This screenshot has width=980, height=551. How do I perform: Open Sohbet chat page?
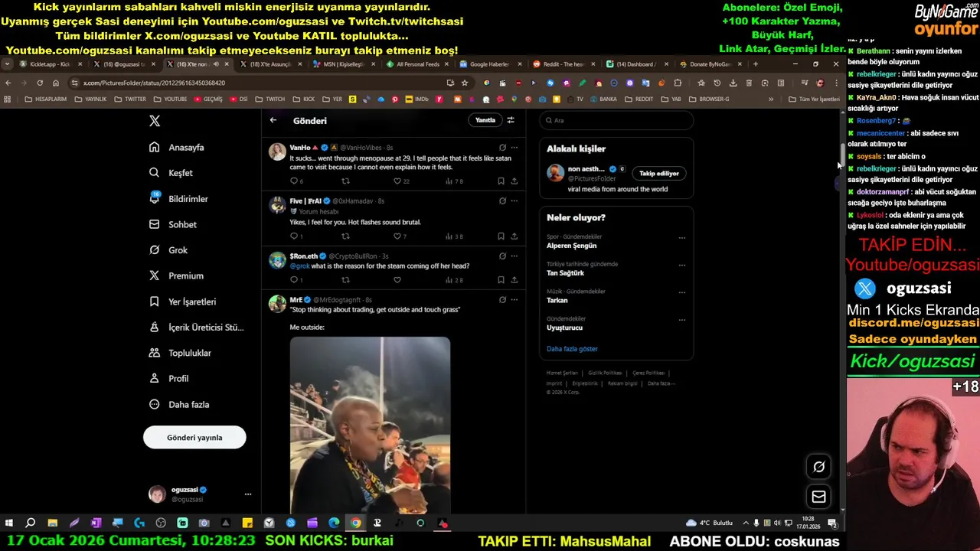click(173, 224)
